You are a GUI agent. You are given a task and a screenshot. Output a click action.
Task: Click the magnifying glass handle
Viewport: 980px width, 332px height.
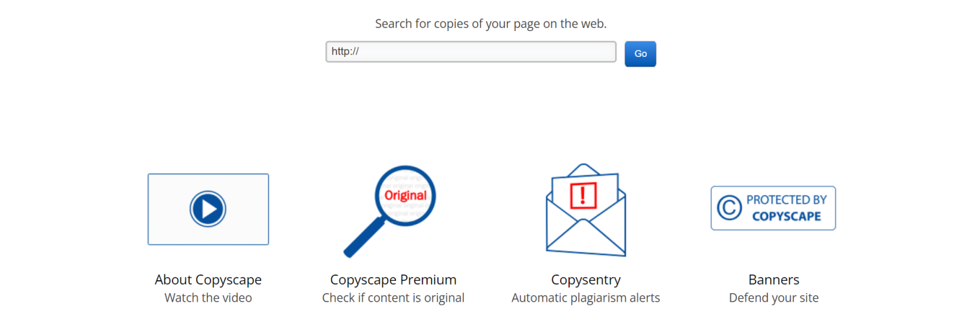point(364,237)
